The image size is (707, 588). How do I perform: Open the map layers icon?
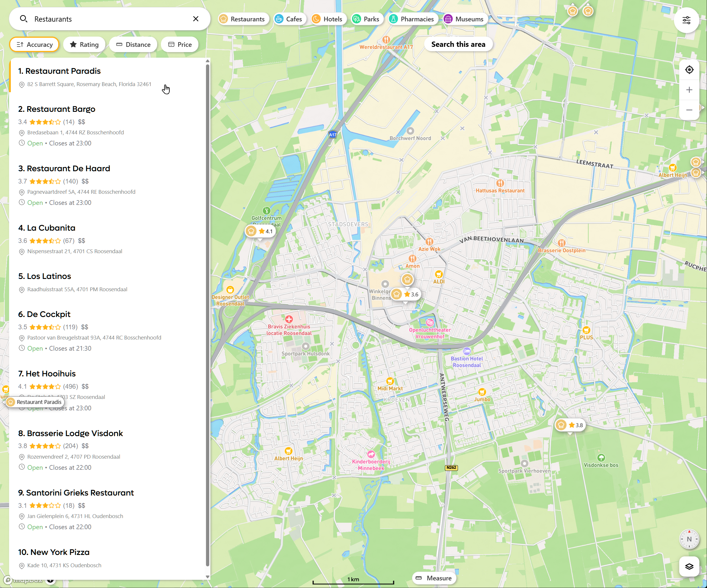(x=689, y=566)
